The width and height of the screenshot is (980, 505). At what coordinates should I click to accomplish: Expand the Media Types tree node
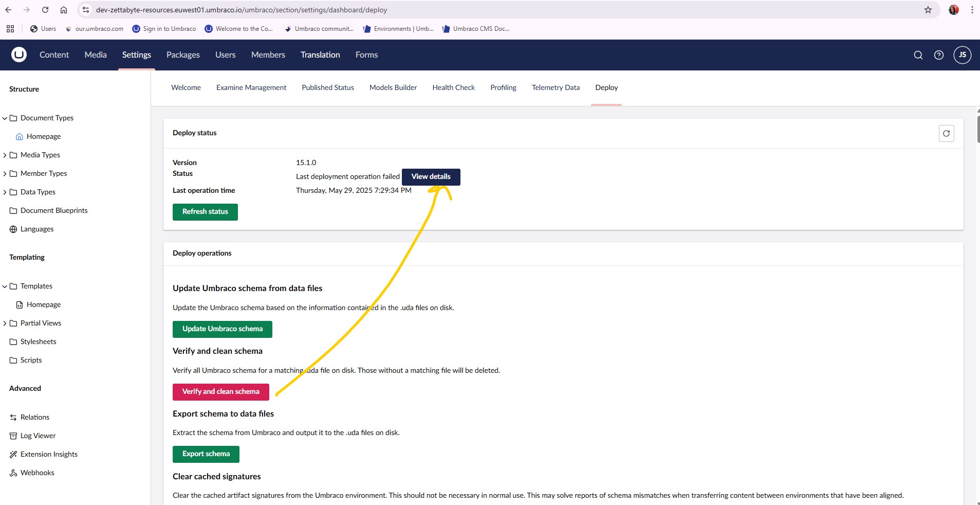coord(5,155)
